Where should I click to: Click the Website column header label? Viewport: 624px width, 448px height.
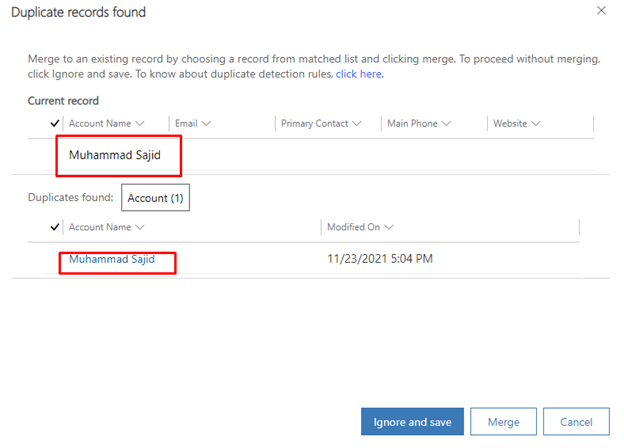[x=509, y=124]
